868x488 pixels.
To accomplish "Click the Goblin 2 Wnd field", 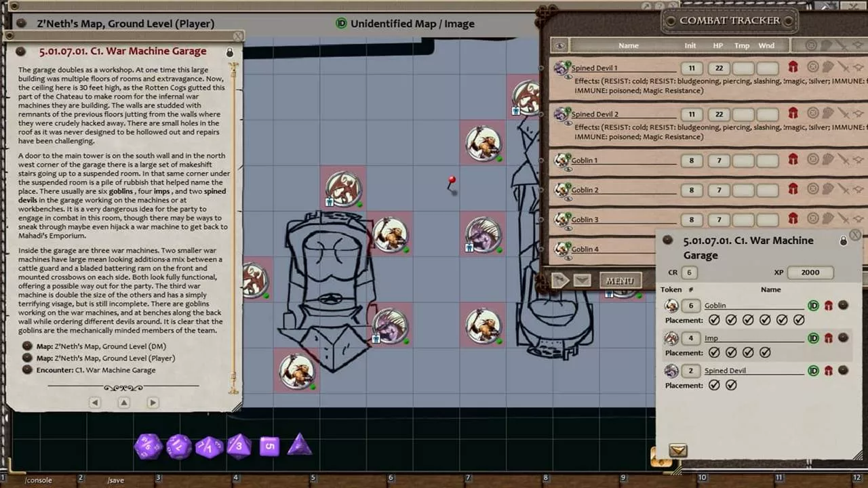I will 768,190.
